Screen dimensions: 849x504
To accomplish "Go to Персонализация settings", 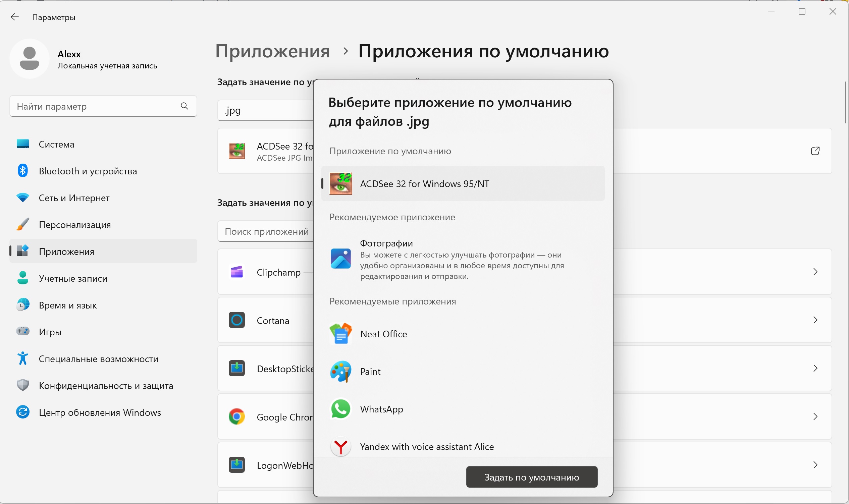I will click(x=75, y=225).
